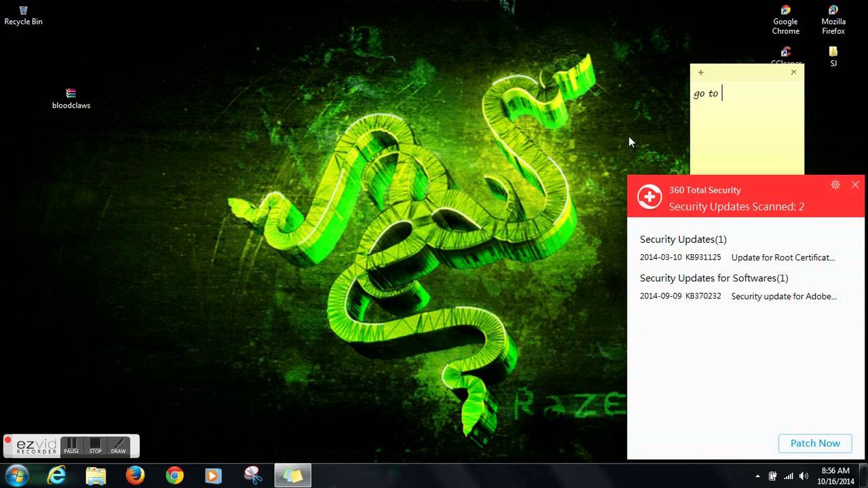Select the bloodclaws desktop shortcut
This screenshot has width=868, height=488.
71,99
